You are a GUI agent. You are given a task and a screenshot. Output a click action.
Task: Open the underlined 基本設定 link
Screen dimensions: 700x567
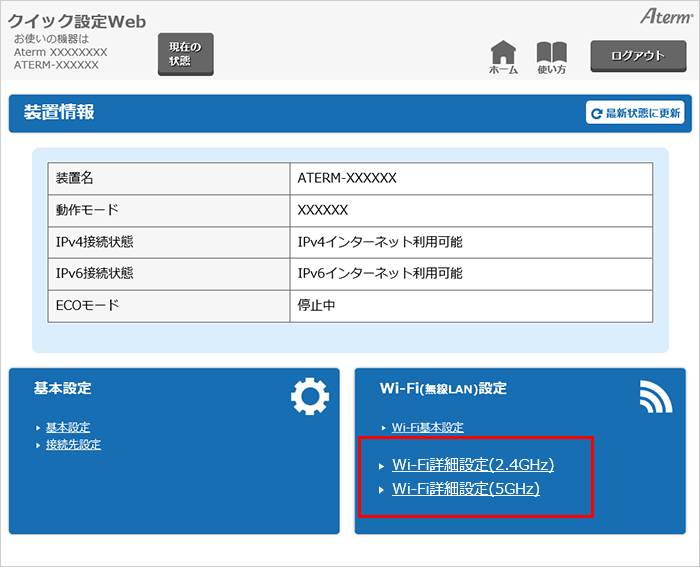[68, 427]
